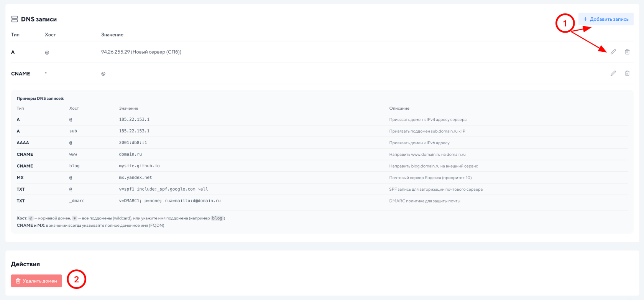644x300 pixels.
Task: Click the www host in CNAME example
Action: pos(73,154)
